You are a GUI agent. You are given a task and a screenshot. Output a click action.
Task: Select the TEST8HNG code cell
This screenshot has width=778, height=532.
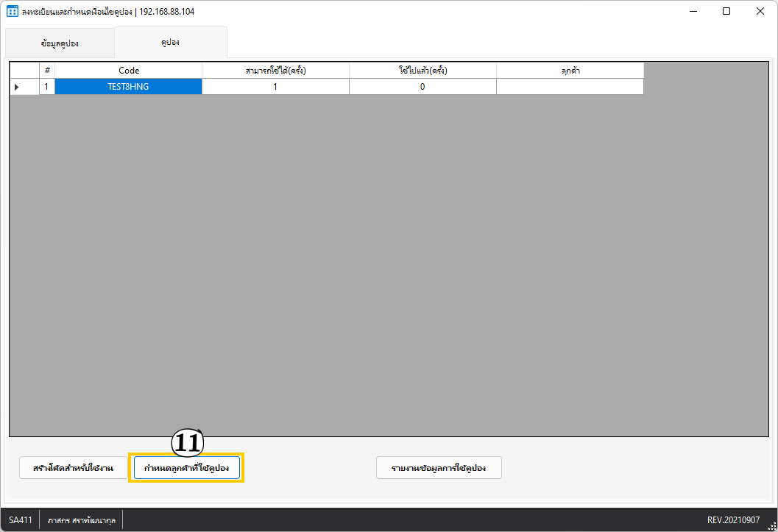pyautogui.click(x=129, y=87)
